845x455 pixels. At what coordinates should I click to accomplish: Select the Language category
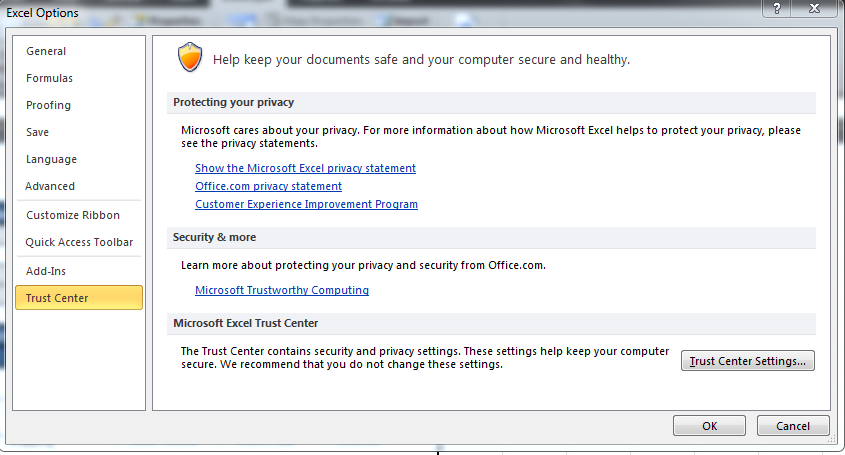tap(51, 159)
